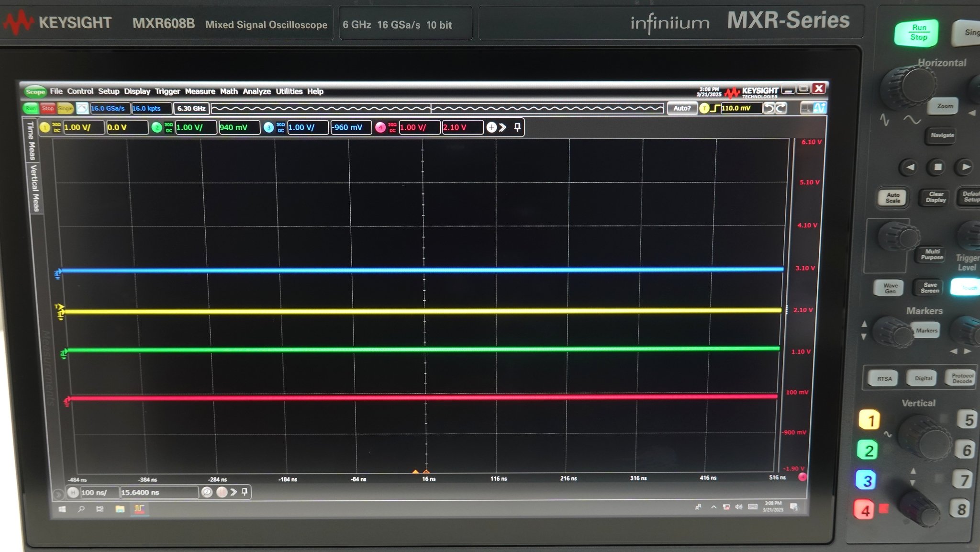Viewport: 980px width, 552px height.
Task: Click the 16.0 kpts memory depth field
Action: coord(151,108)
